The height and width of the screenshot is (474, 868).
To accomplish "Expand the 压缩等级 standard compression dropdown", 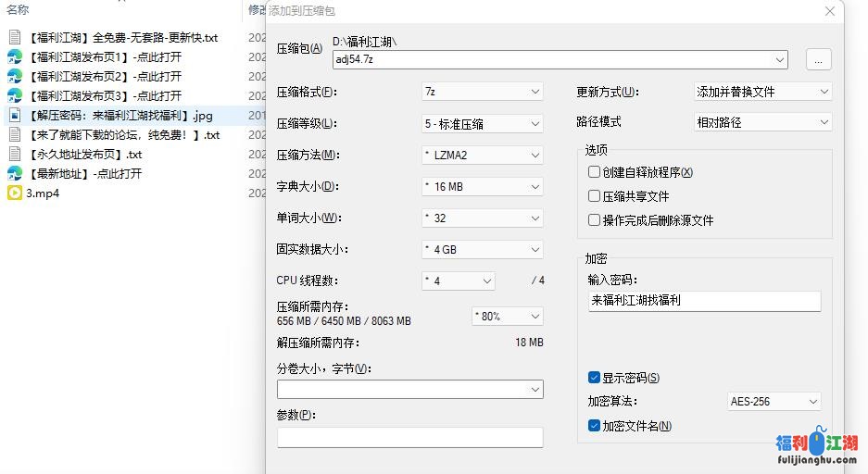I will tap(482, 123).
